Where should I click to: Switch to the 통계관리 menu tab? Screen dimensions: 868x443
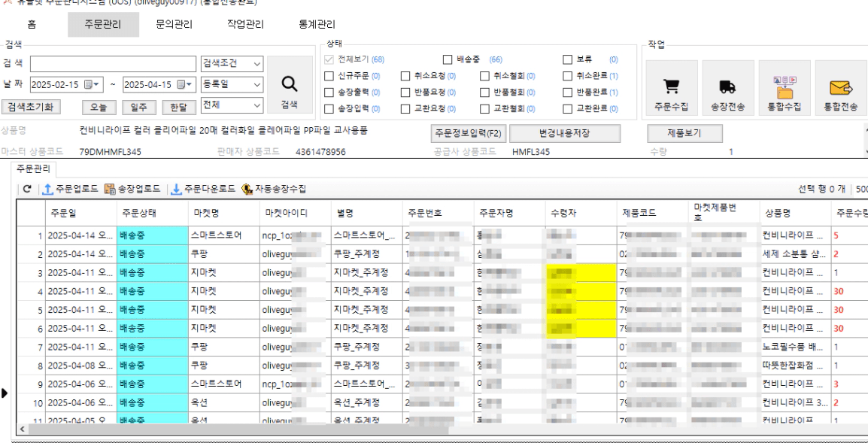[317, 25]
